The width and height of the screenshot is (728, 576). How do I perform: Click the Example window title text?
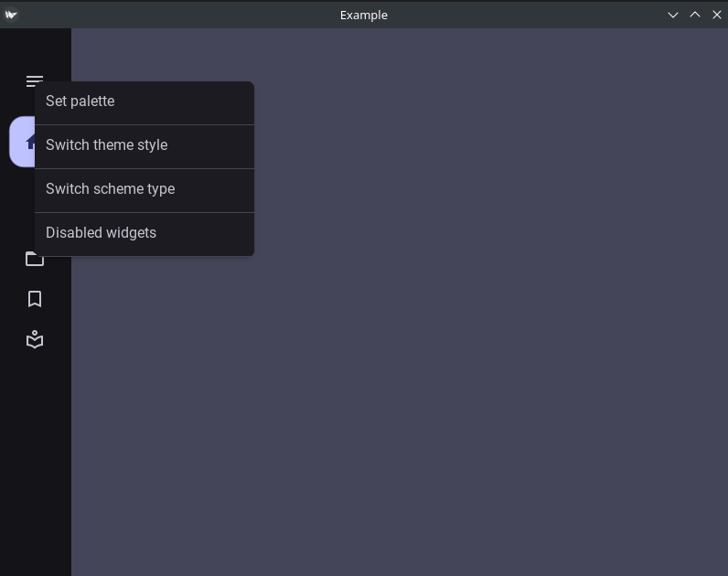(363, 15)
